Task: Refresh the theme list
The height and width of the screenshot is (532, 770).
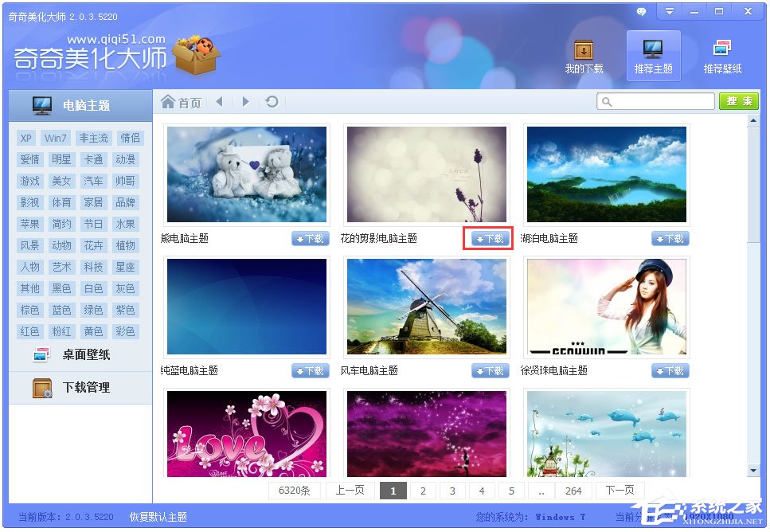Action: 272,102
